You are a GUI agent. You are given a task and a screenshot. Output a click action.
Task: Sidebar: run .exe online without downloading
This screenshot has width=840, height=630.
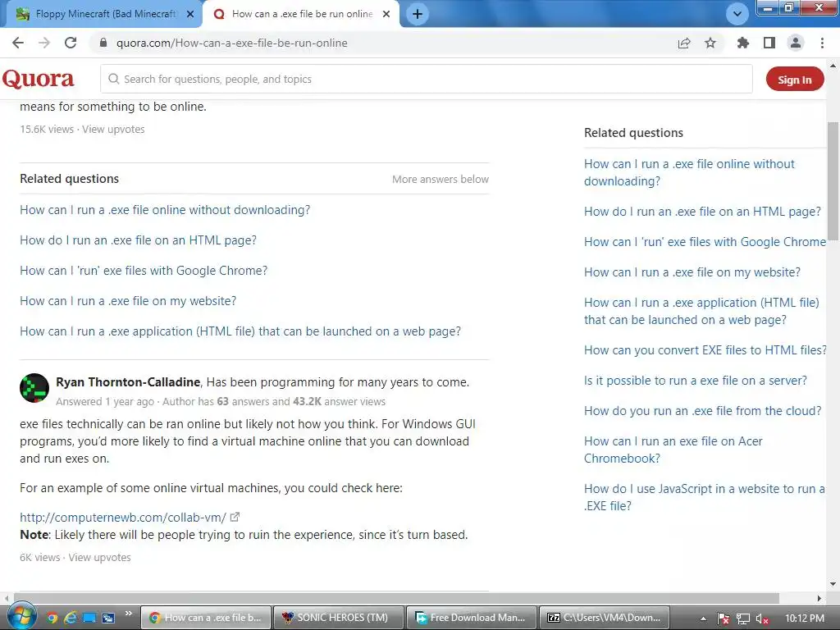click(689, 172)
